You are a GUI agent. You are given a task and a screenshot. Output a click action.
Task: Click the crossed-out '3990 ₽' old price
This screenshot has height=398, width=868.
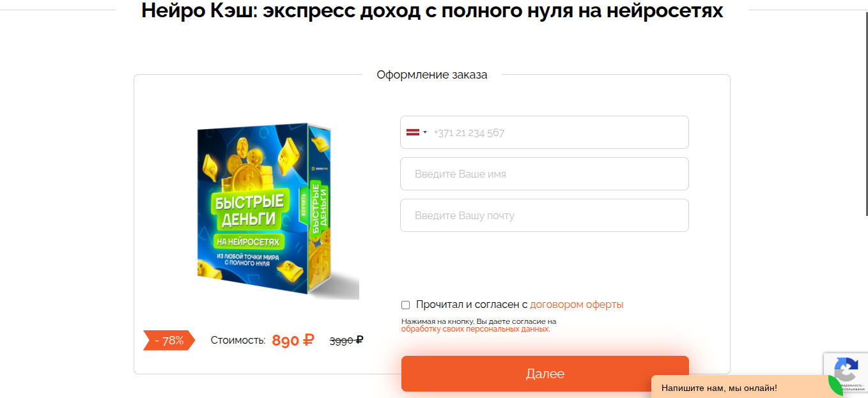coord(345,341)
